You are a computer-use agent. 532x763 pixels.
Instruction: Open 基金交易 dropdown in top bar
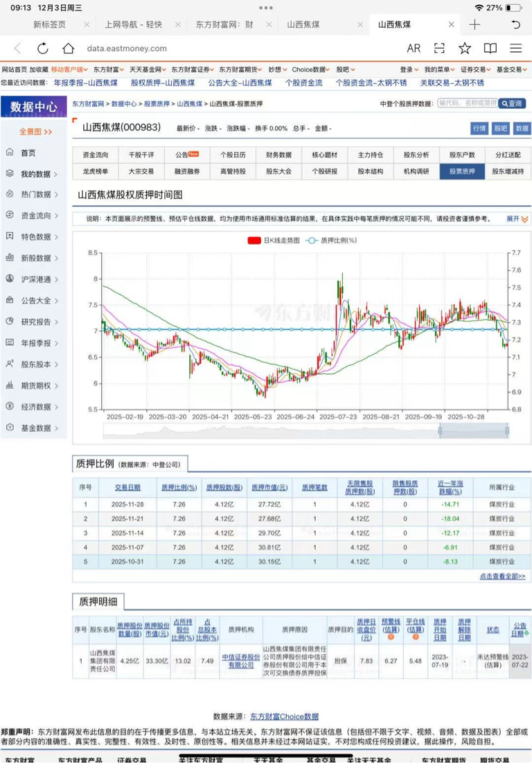point(512,69)
